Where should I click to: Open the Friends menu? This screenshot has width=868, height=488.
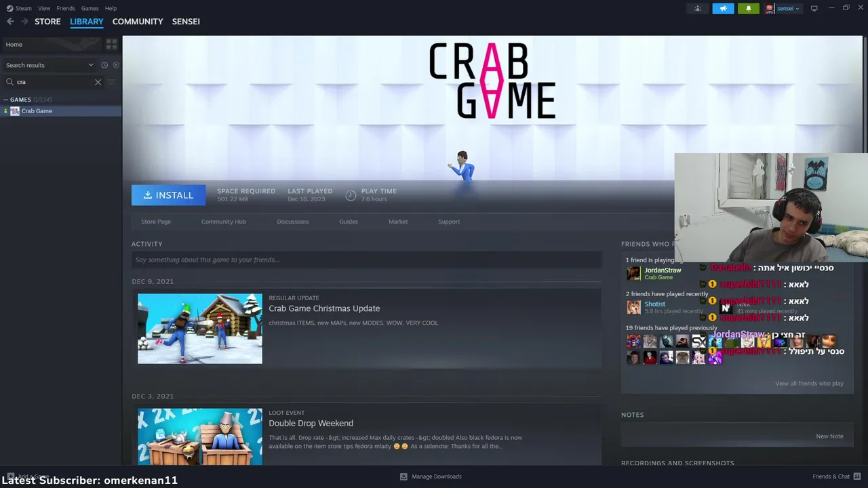pyautogui.click(x=66, y=8)
